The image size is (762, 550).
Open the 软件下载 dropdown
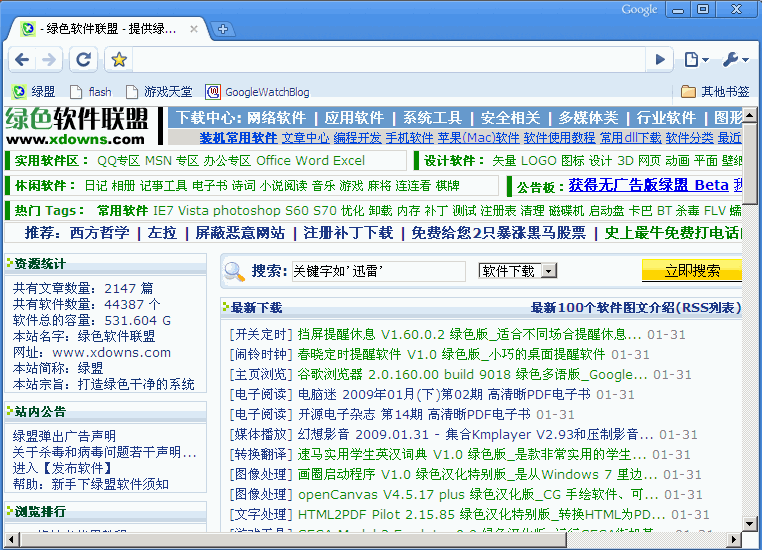tap(518, 271)
